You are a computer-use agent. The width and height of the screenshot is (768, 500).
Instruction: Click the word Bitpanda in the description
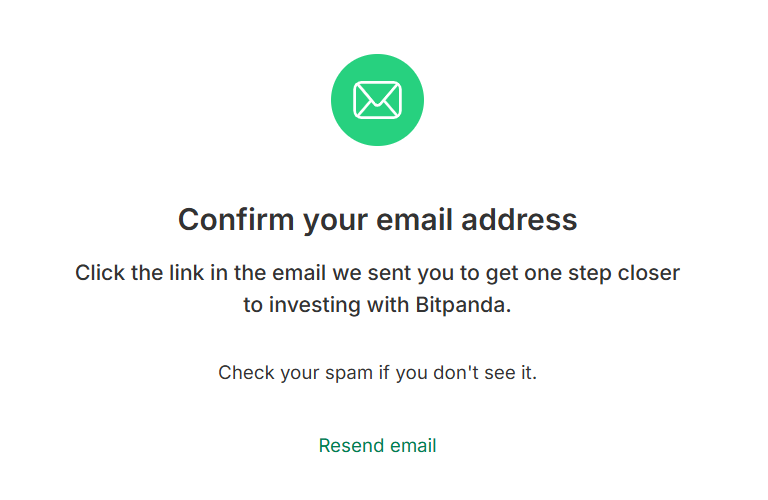463,305
